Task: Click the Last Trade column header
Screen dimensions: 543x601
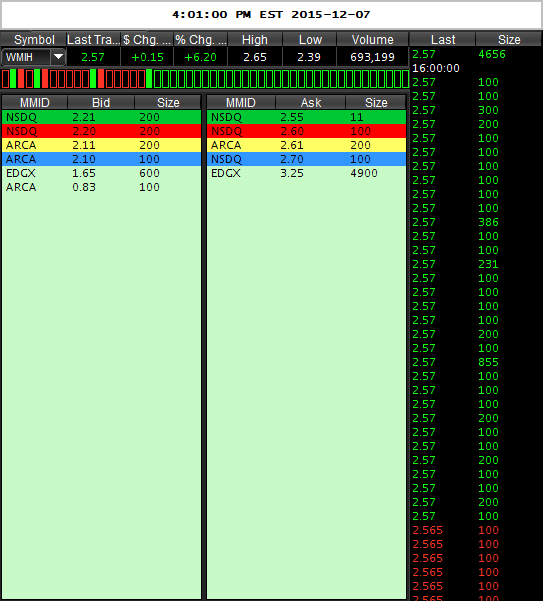Action: click(x=93, y=39)
